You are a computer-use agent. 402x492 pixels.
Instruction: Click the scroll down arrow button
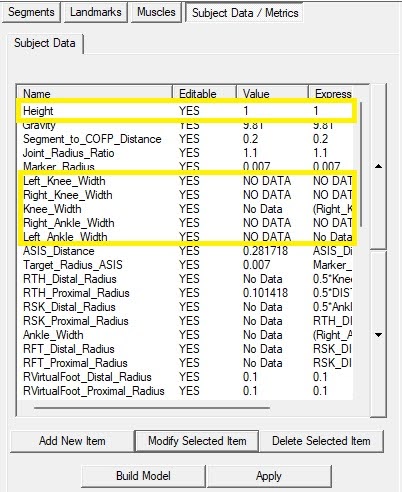(x=378, y=334)
